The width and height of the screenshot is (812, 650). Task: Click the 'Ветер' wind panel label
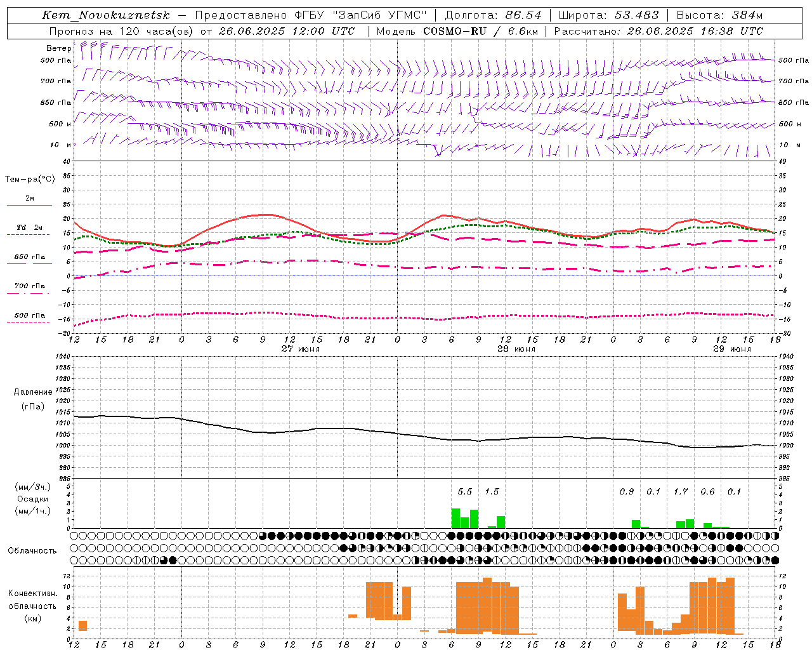(58, 48)
